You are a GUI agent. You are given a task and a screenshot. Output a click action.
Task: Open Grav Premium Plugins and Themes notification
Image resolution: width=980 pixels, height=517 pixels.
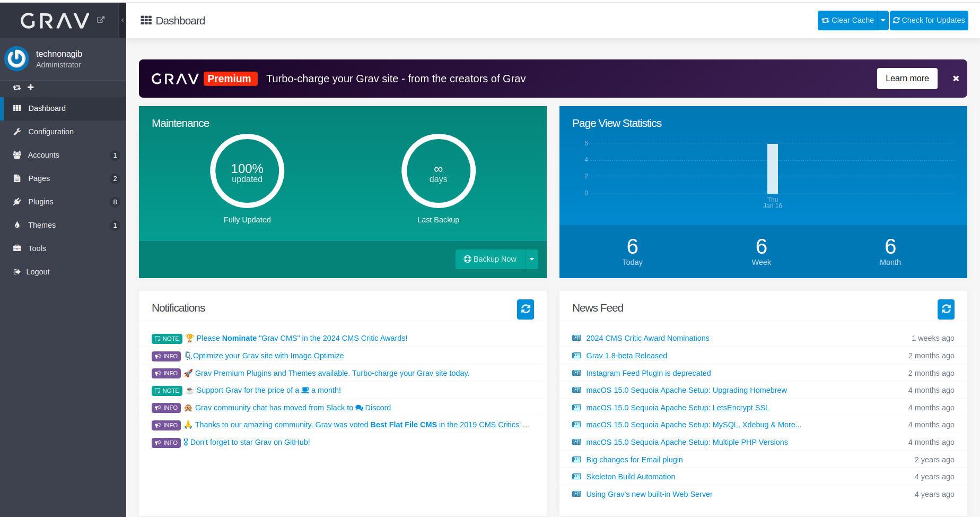(x=332, y=373)
